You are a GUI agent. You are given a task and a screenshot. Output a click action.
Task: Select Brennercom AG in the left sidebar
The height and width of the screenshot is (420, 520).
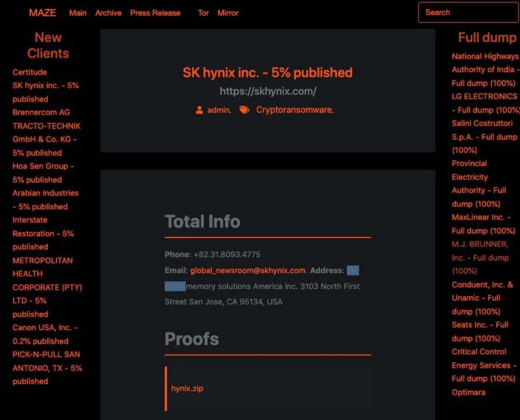click(x=41, y=112)
